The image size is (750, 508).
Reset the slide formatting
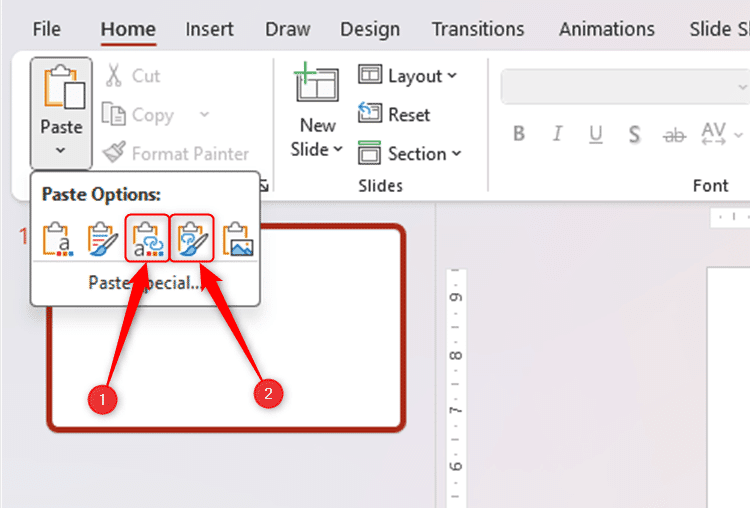pos(394,114)
